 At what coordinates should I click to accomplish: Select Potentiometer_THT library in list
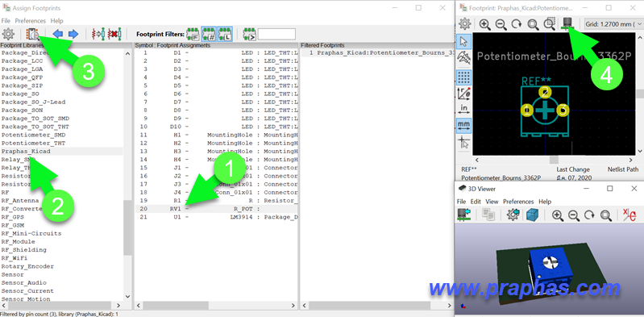(33, 143)
